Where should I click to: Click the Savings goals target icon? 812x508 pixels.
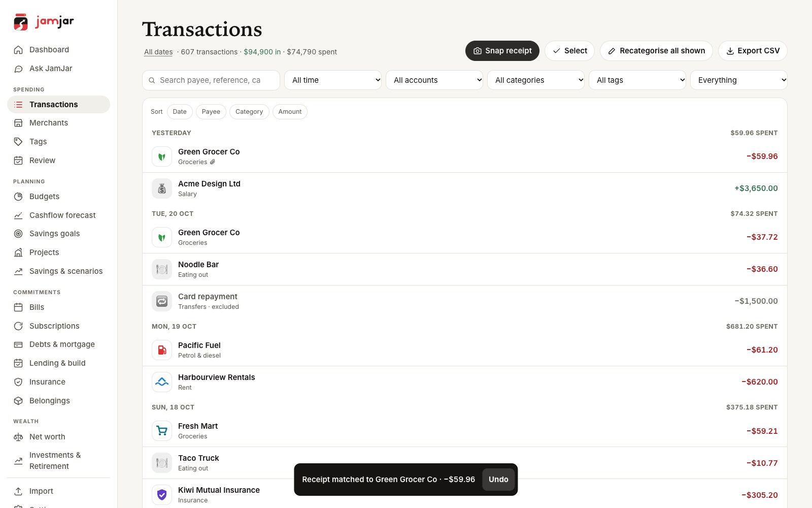click(x=18, y=234)
